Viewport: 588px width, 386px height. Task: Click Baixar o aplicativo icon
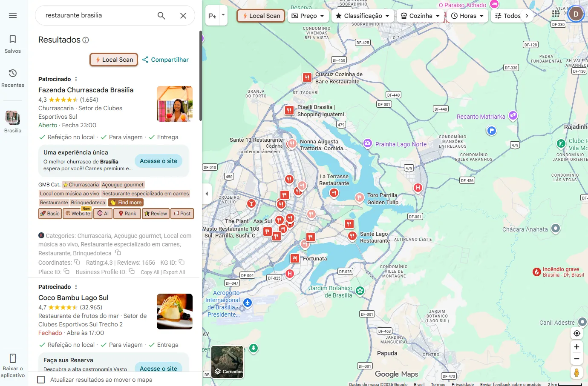pyautogui.click(x=13, y=358)
